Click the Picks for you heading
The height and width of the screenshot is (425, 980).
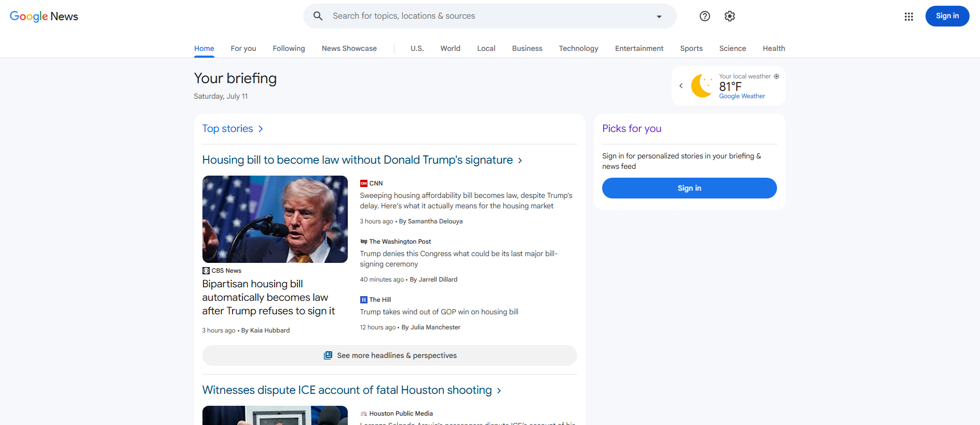632,128
